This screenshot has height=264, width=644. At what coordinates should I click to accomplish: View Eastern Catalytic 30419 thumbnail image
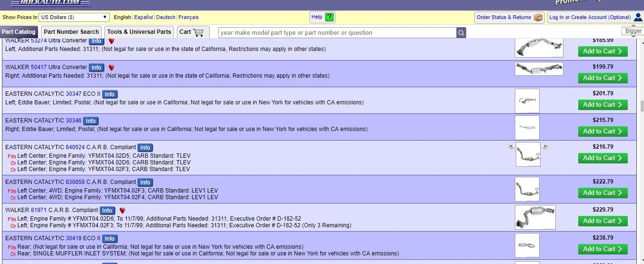[x=528, y=245]
